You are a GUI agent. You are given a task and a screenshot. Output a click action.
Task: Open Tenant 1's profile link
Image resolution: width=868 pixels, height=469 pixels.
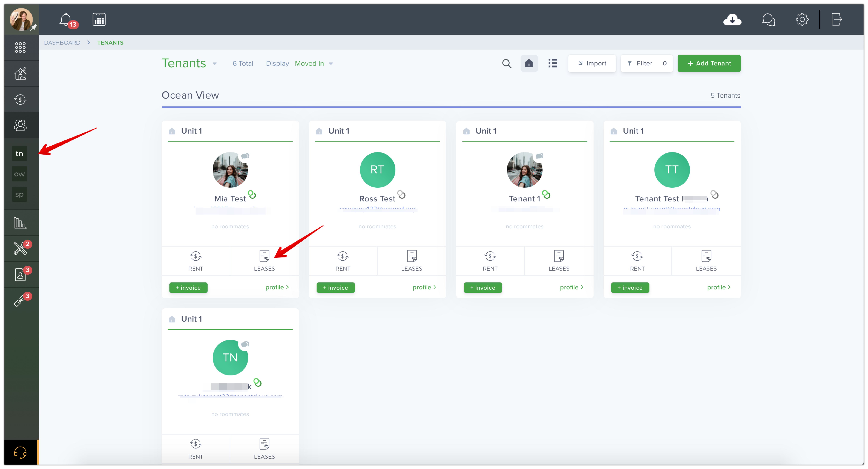click(x=572, y=287)
